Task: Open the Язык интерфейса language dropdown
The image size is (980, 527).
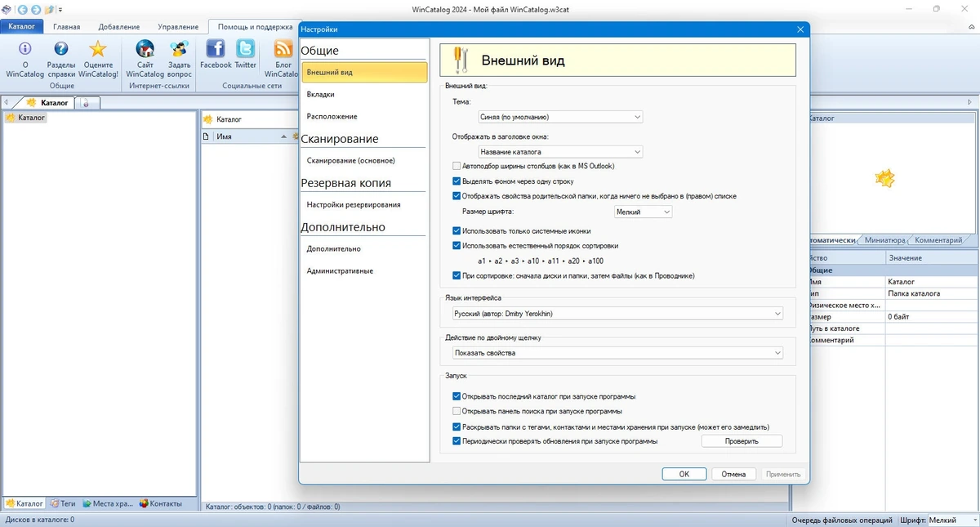Action: [x=617, y=313]
